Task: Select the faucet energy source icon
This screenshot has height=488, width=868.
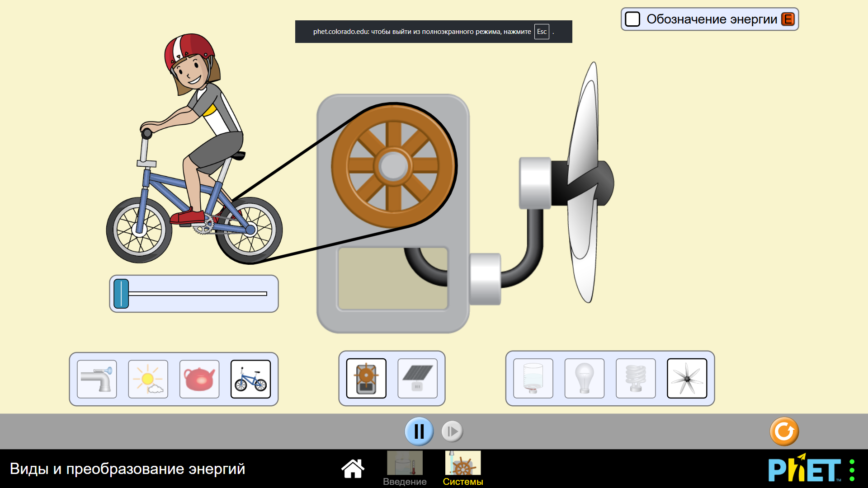Action: click(x=97, y=379)
